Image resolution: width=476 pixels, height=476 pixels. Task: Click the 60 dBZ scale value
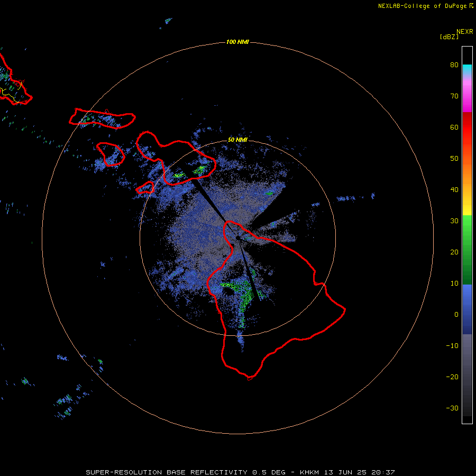click(x=454, y=127)
